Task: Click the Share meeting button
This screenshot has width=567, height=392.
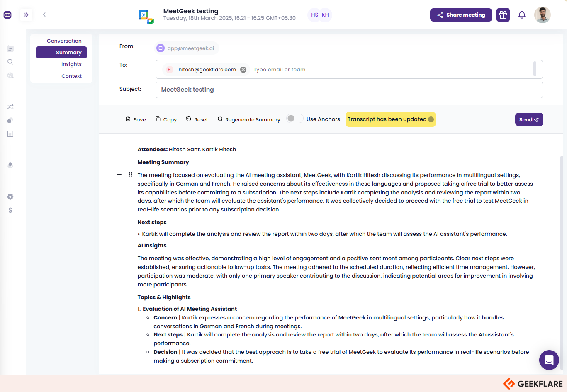Action: [461, 15]
